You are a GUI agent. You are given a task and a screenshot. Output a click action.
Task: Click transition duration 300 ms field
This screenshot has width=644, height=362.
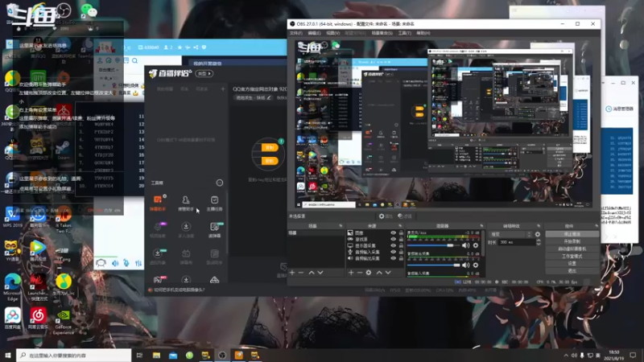point(517,242)
